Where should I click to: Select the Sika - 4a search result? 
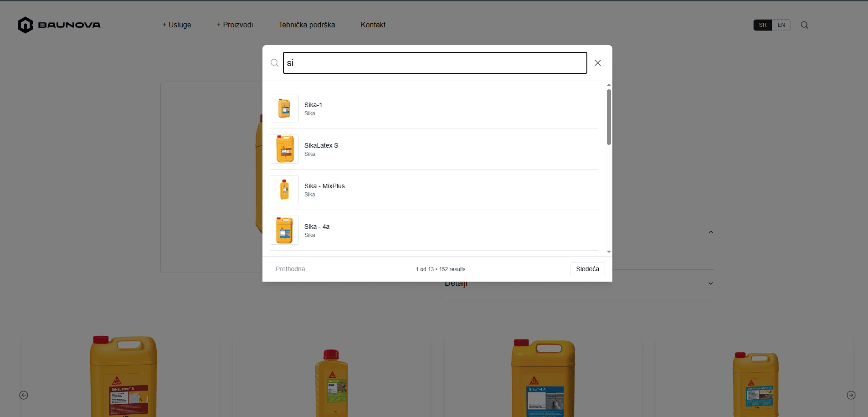pos(317,227)
